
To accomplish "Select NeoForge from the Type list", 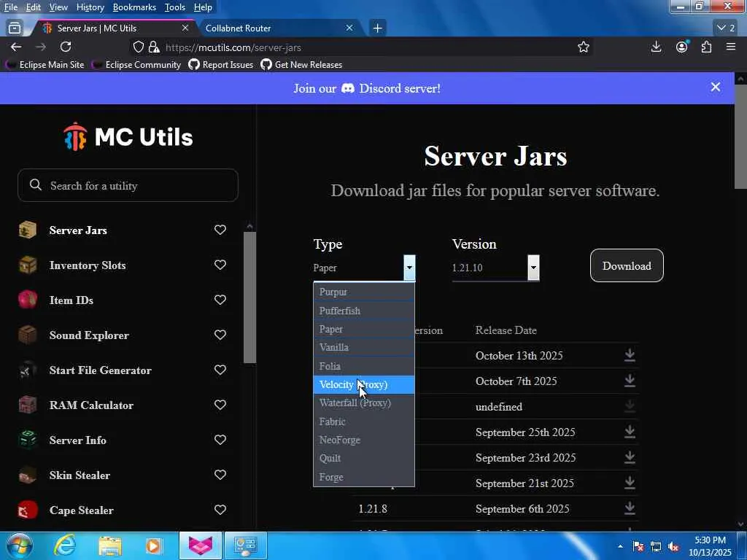I will [x=364, y=440].
